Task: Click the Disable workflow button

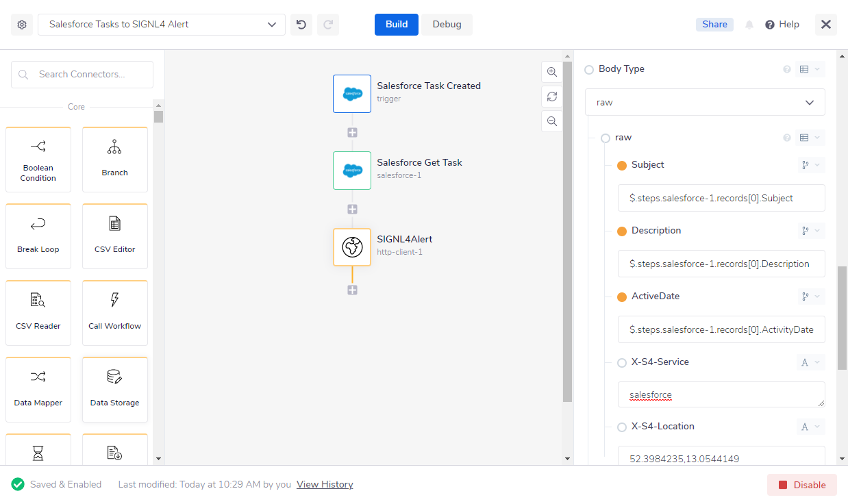Action: tap(802, 485)
